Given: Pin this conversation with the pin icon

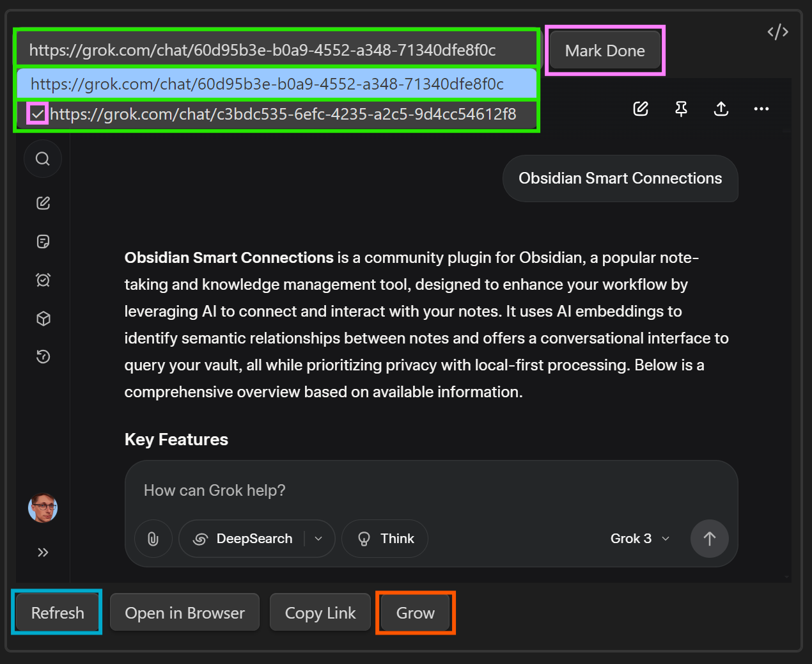Looking at the screenshot, I should [x=681, y=109].
